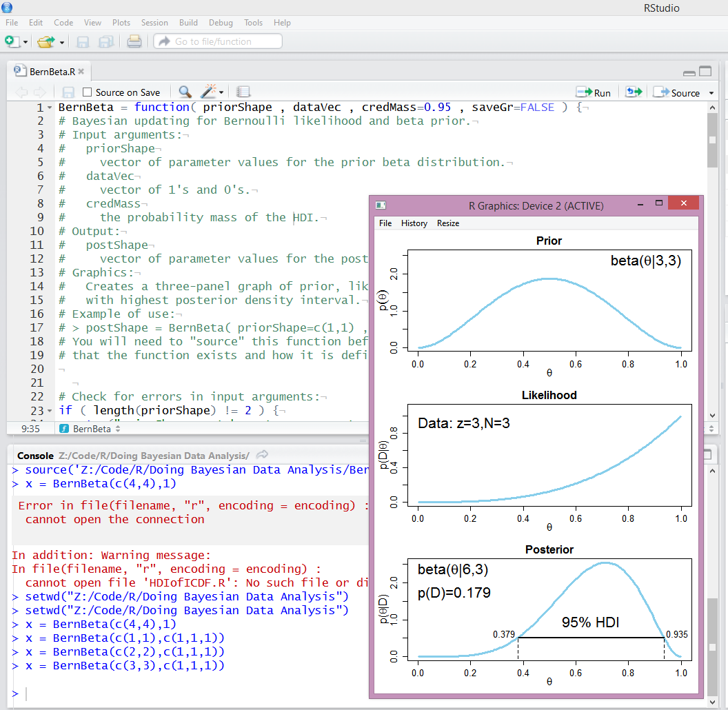728x710 pixels.
Task: Open Find/Replace with the magnifier icon
Action: (185, 92)
